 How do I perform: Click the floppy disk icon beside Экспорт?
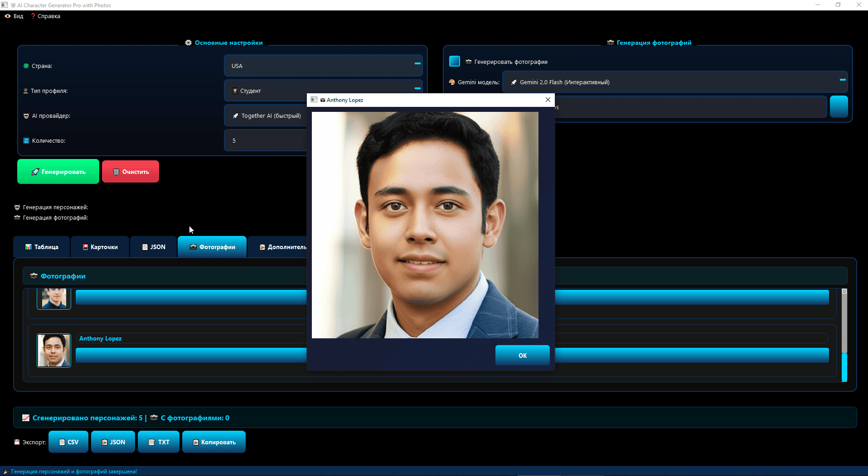(17, 442)
